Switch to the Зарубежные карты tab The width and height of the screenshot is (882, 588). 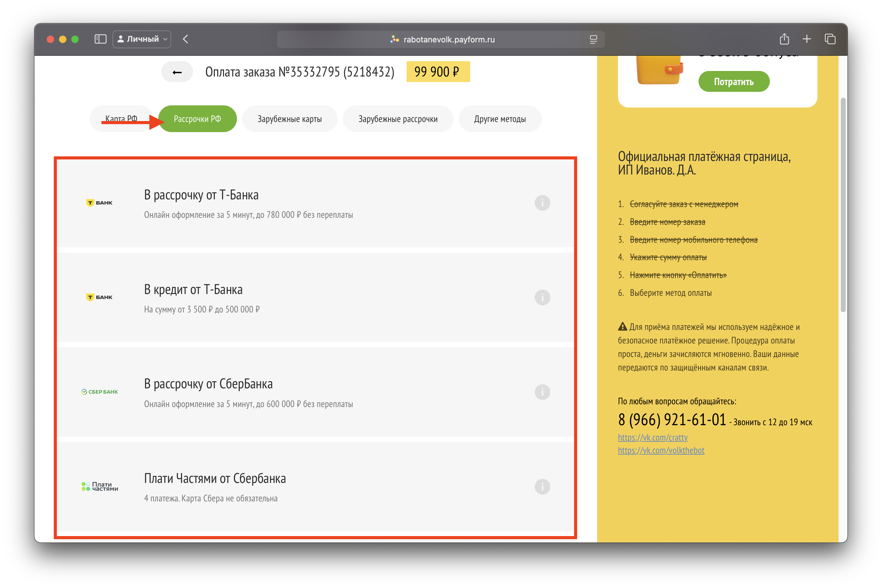(289, 119)
